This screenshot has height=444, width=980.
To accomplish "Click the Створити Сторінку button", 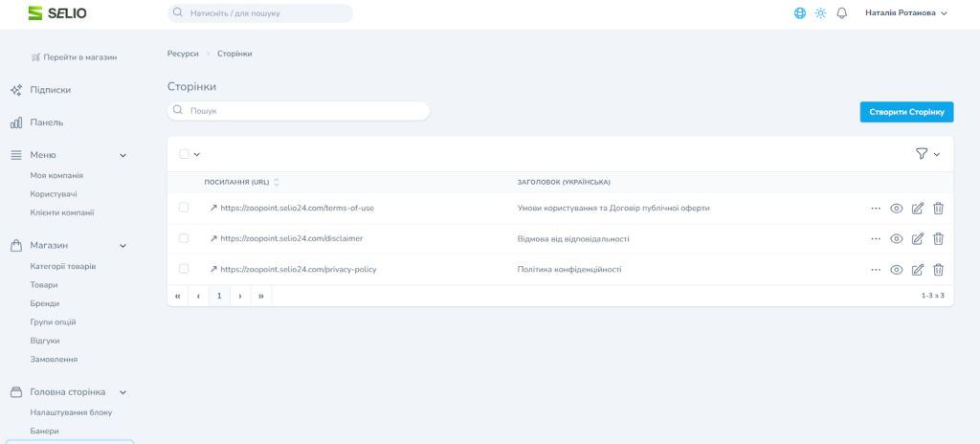I will pos(906,112).
